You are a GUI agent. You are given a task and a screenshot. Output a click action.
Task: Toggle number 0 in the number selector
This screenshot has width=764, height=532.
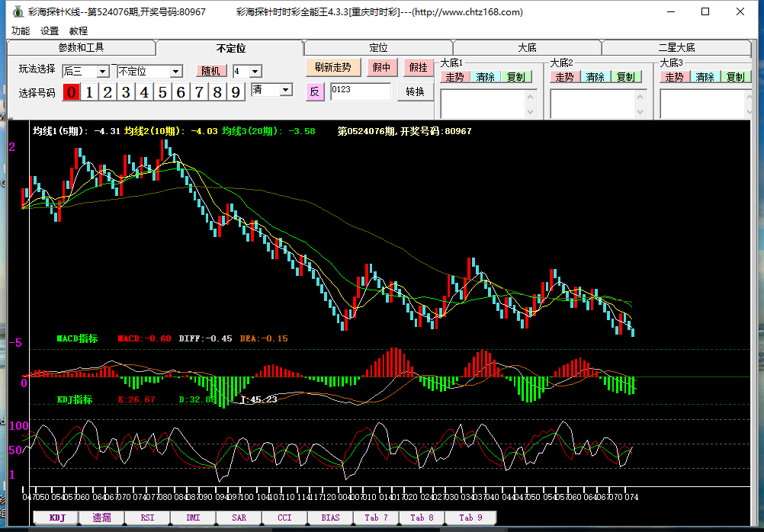point(71,92)
